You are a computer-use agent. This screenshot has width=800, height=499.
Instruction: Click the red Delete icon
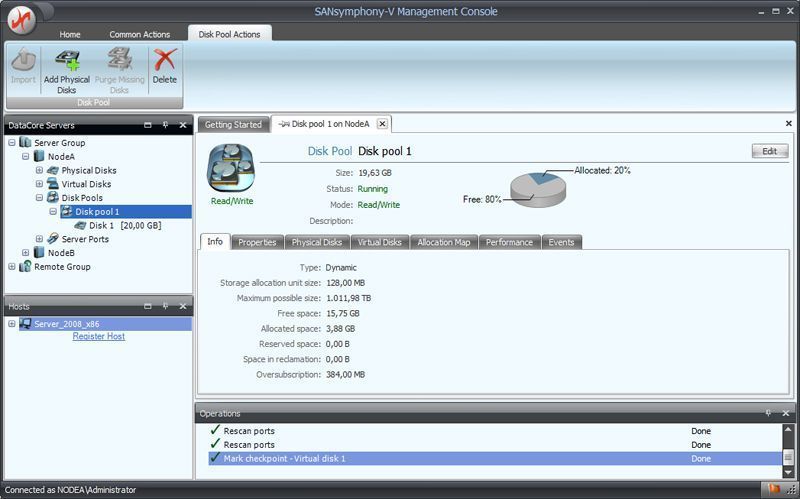tap(165, 60)
